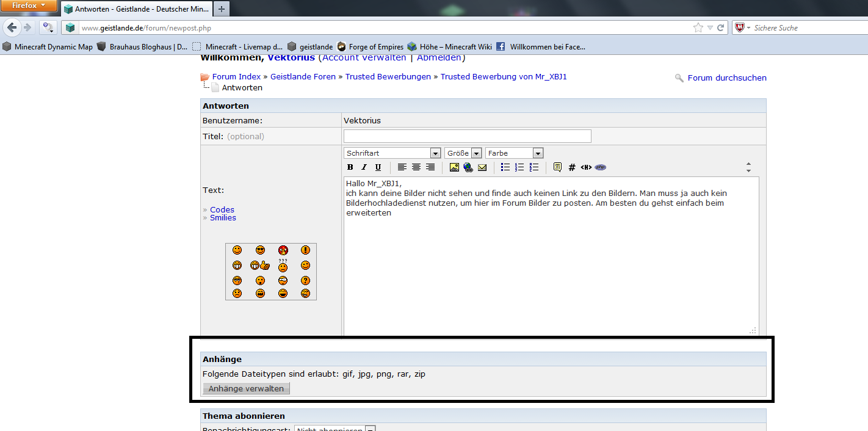Click the Titel input field
This screenshot has height=431, width=868.
467,136
